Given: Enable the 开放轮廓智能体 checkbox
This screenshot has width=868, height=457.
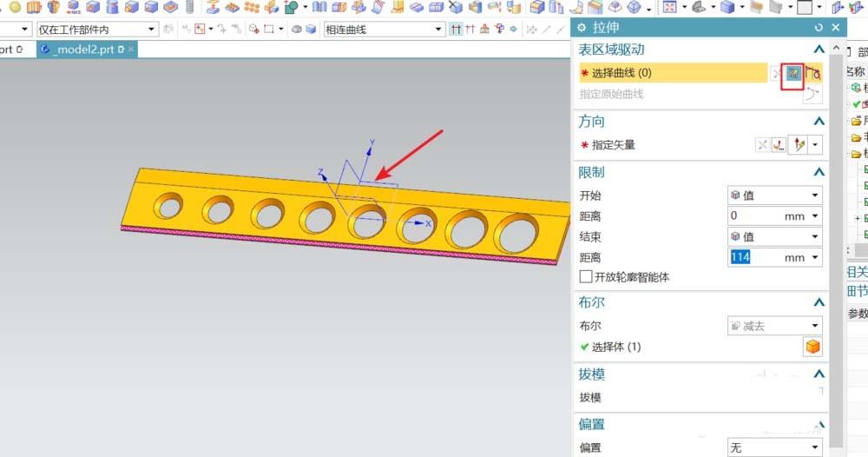Looking at the screenshot, I should (586, 276).
